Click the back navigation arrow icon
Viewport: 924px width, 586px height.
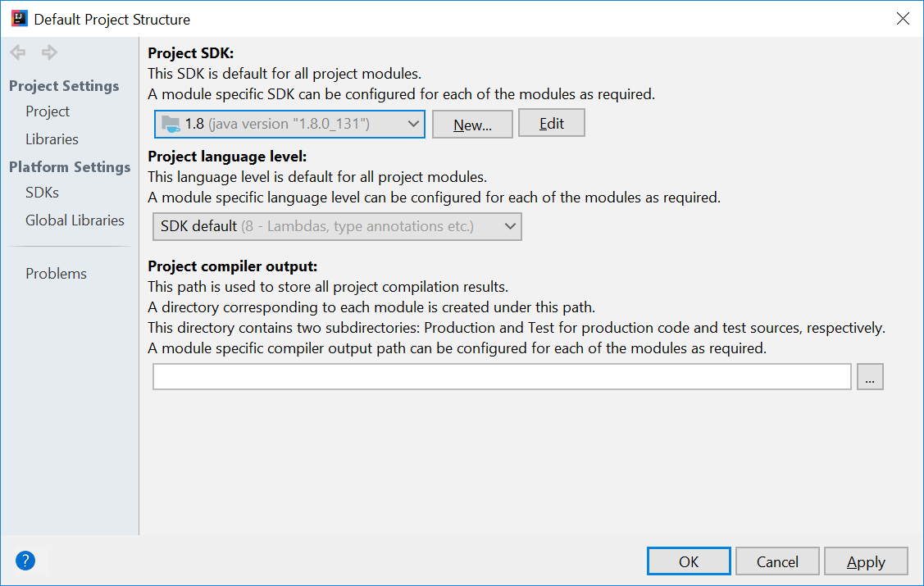click(16, 52)
